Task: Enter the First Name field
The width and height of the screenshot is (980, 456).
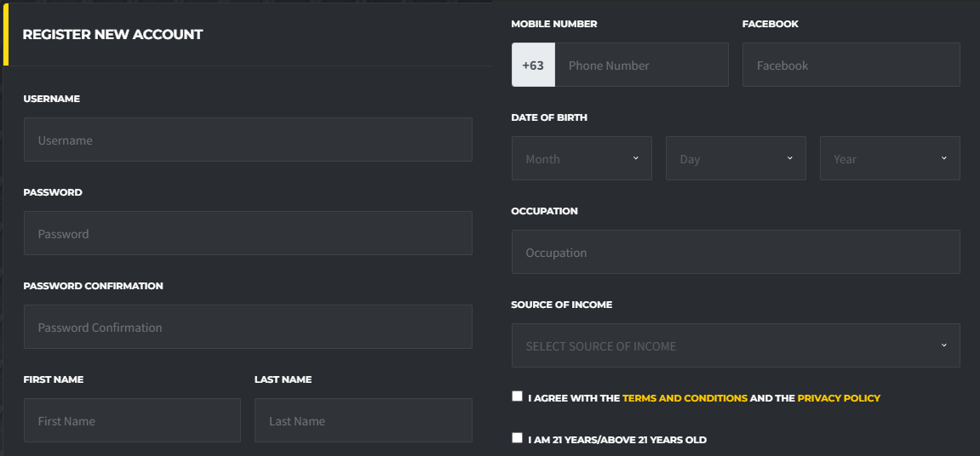Action: pos(132,421)
